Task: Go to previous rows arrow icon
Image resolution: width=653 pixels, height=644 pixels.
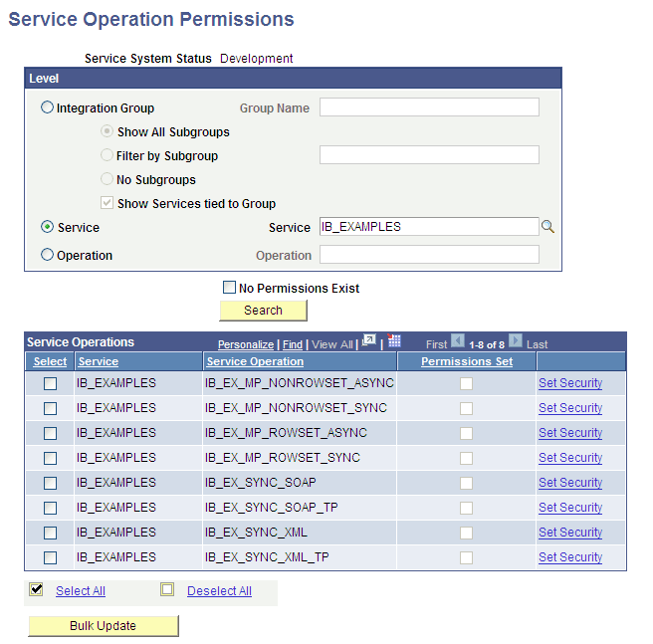Action: coord(458,340)
